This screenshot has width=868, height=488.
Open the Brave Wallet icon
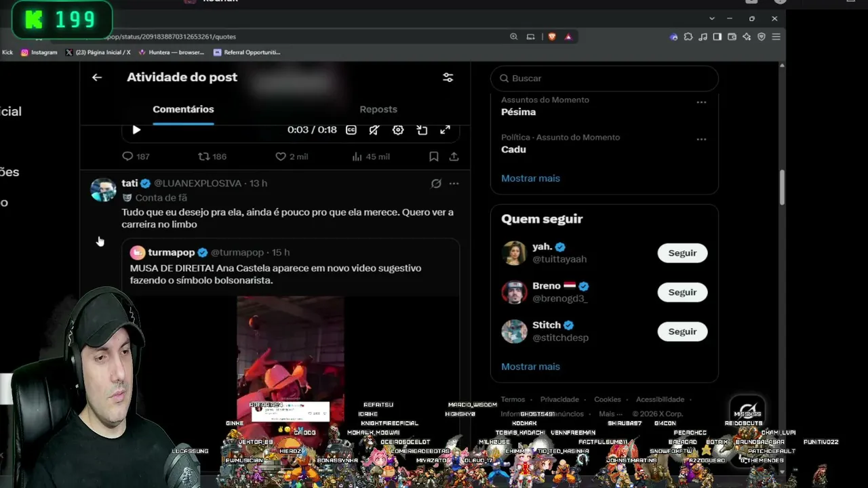pos(732,37)
